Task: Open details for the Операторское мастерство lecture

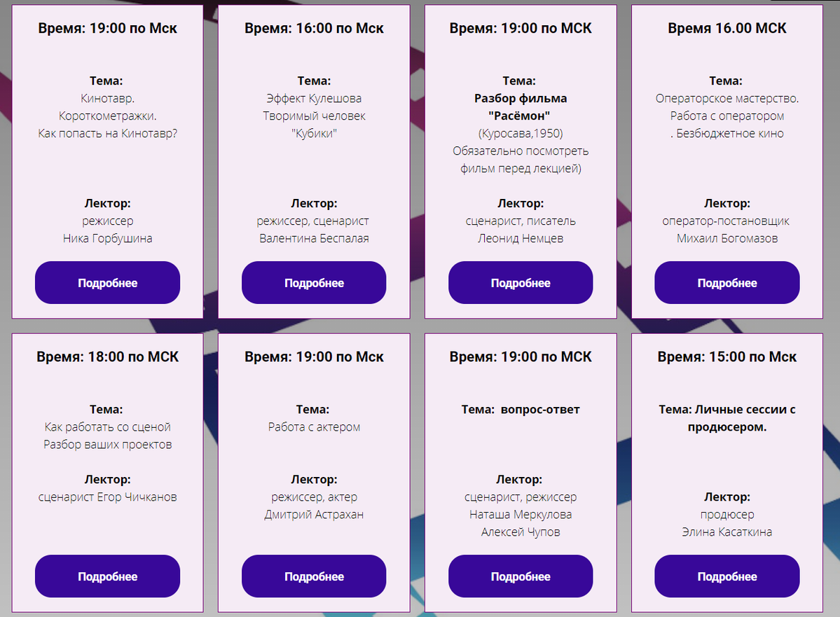Action: 727,283
